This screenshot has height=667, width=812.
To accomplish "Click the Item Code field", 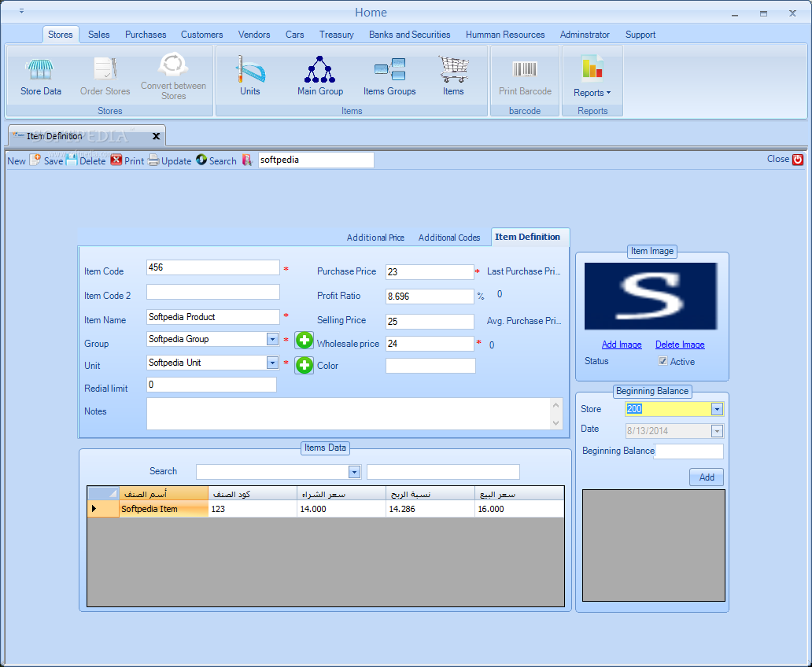I will click(213, 267).
